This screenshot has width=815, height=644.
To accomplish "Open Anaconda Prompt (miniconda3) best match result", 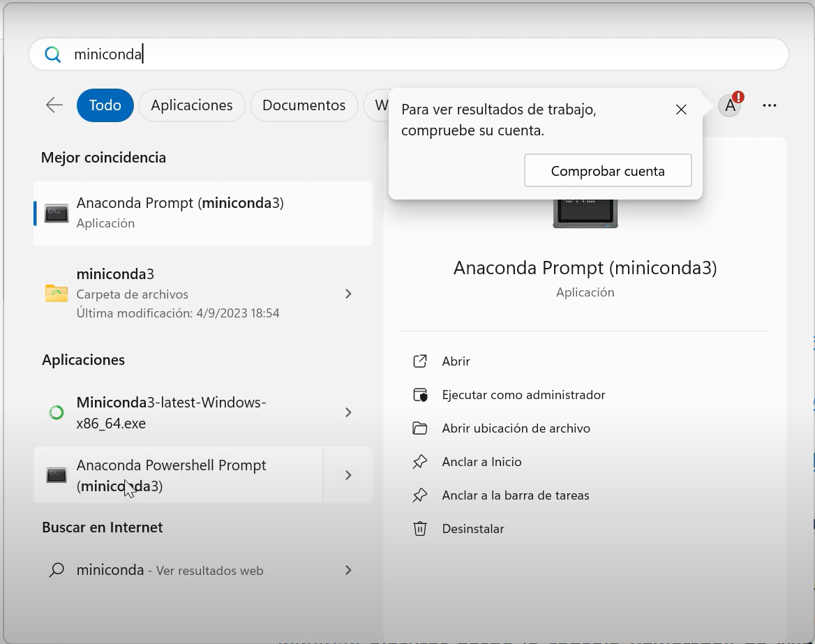I will [203, 213].
